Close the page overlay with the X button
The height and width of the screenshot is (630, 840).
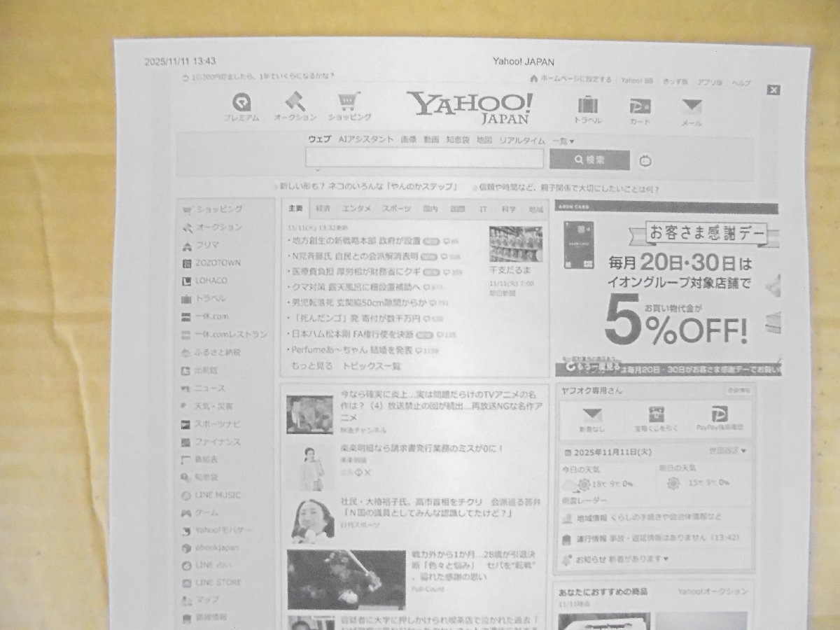(773, 90)
